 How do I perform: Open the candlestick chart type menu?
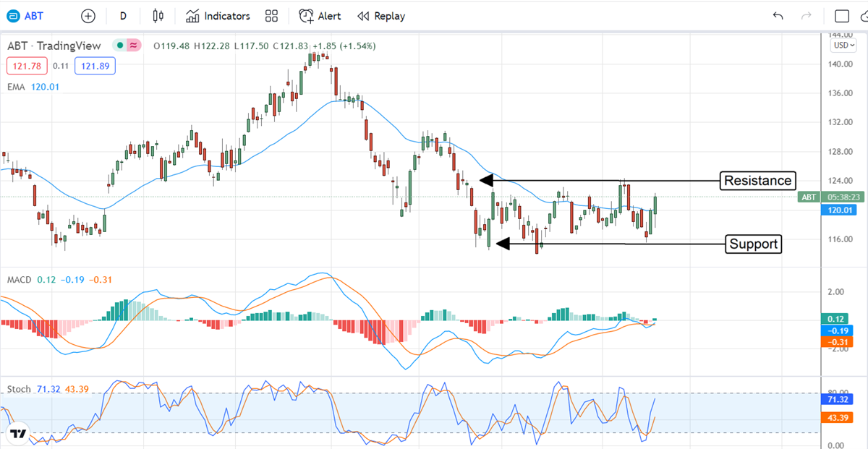159,16
